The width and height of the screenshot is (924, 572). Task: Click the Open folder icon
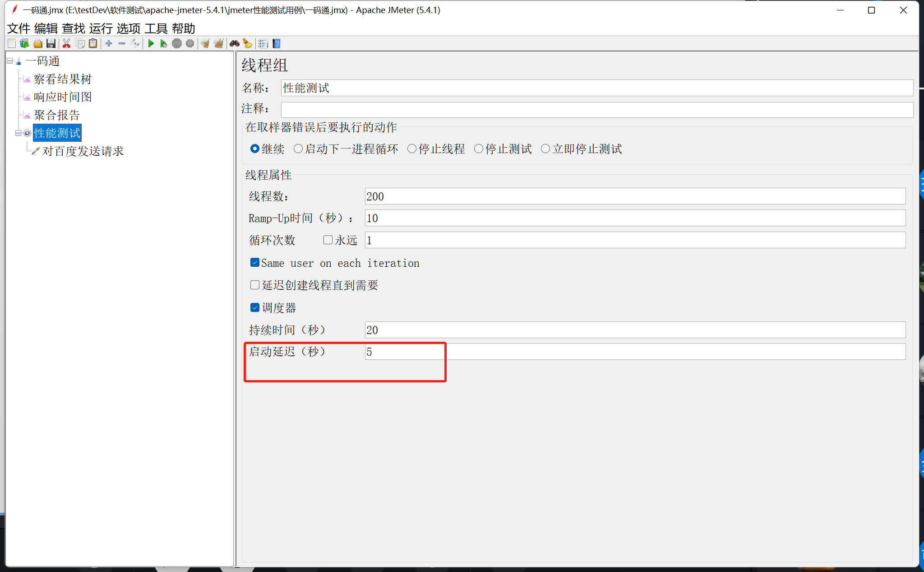click(38, 43)
